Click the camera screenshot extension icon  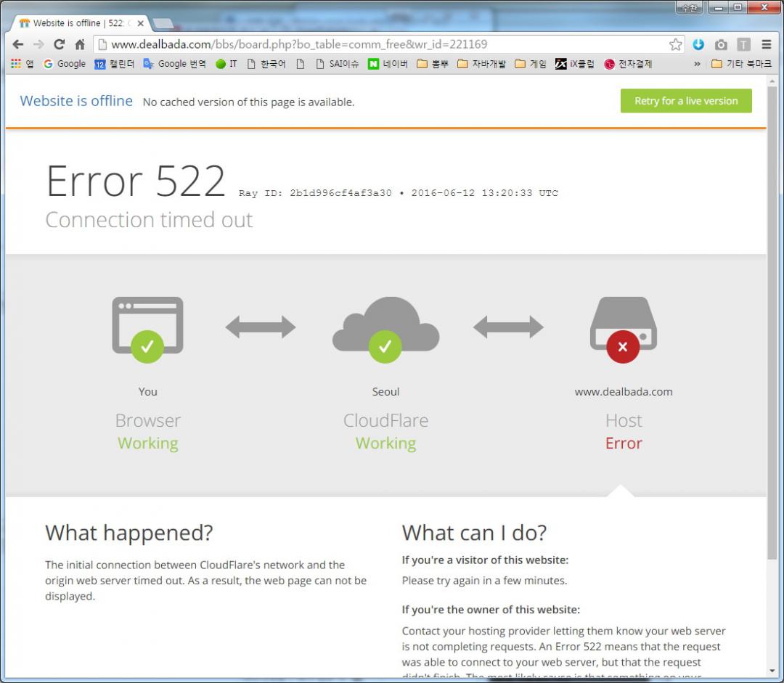(x=721, y=44)
